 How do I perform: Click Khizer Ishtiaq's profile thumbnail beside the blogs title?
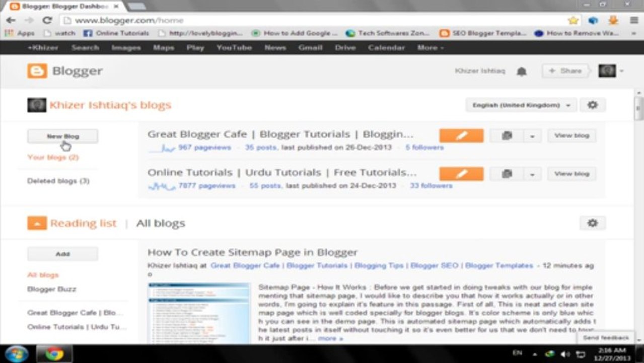pyautogui.click(x=37, y=105)
